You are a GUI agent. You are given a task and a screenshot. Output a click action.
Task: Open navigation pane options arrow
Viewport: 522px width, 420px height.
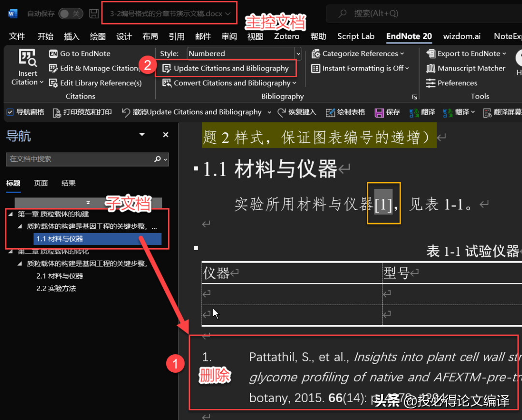point(142,135)
